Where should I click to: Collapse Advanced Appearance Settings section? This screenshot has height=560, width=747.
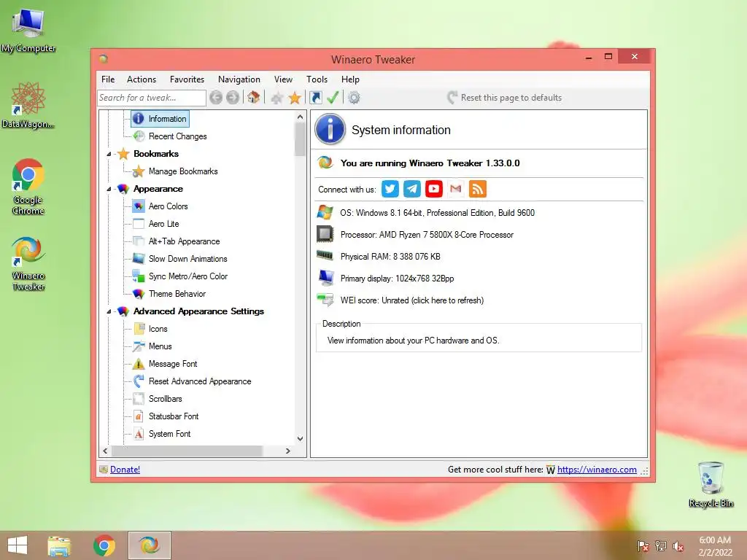(109, 311)
